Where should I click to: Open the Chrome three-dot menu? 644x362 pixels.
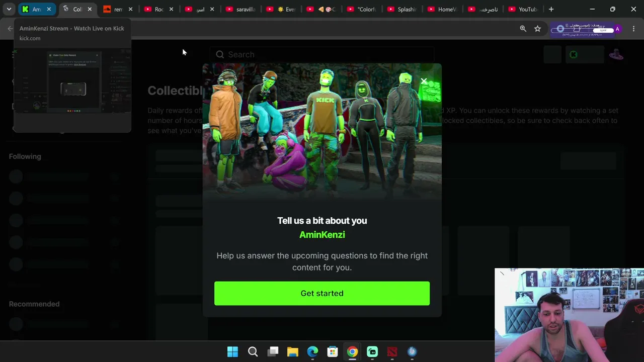(633, 29)
